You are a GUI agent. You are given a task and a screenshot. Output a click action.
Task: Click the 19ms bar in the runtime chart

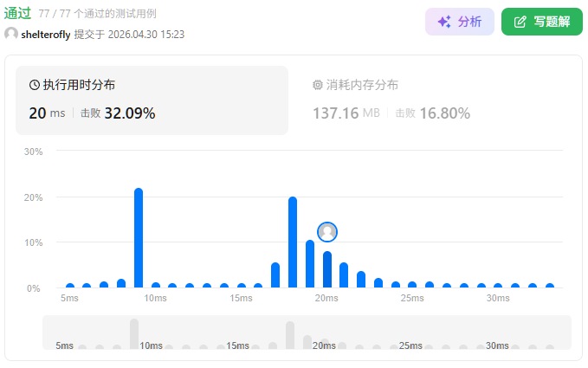point(310,264)
